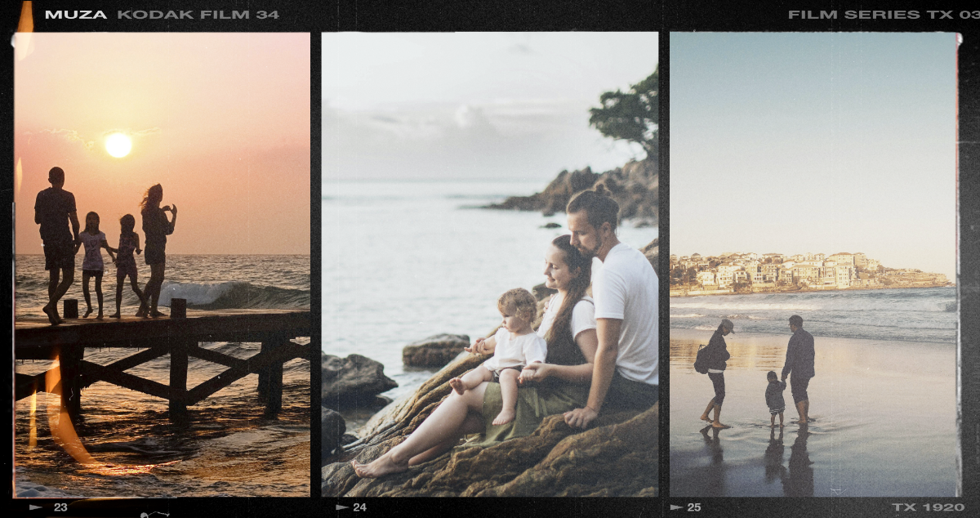Click the arrow marker beside frame 25
This screenshot has width=980, height=518.
(675, 507)
